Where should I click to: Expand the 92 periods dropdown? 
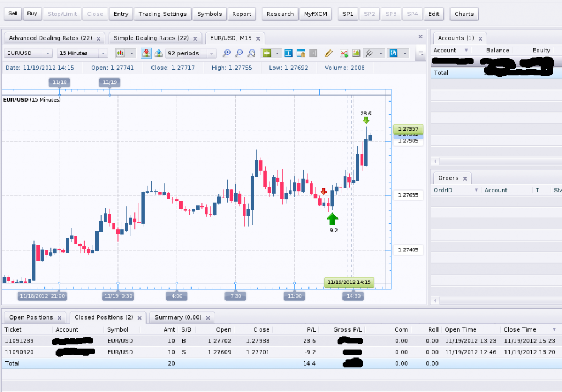coord(191,53)
